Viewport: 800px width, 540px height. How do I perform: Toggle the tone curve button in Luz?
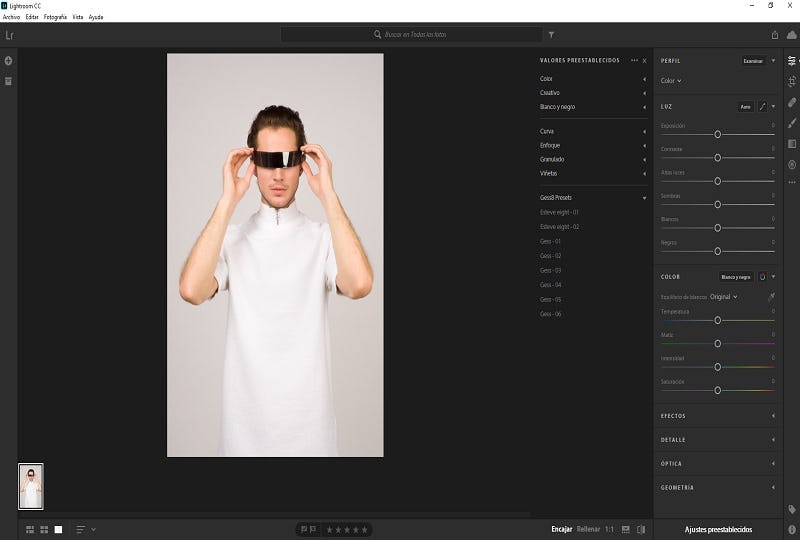[762, 106]
